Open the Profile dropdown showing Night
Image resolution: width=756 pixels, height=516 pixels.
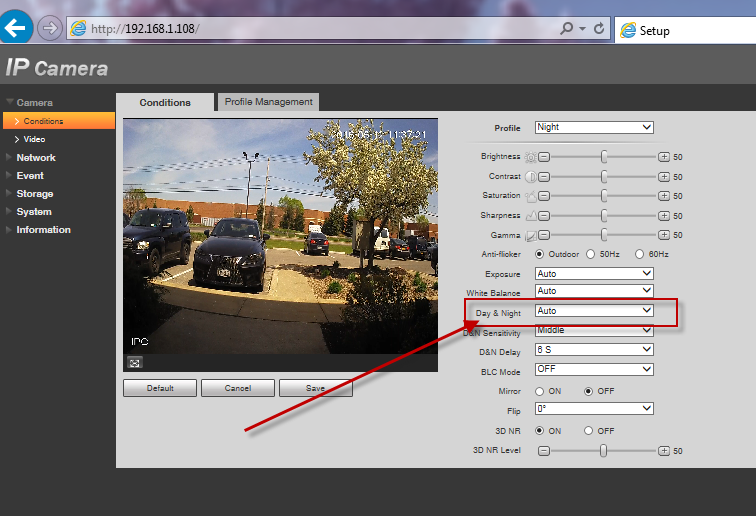click(x=594, y=127)
